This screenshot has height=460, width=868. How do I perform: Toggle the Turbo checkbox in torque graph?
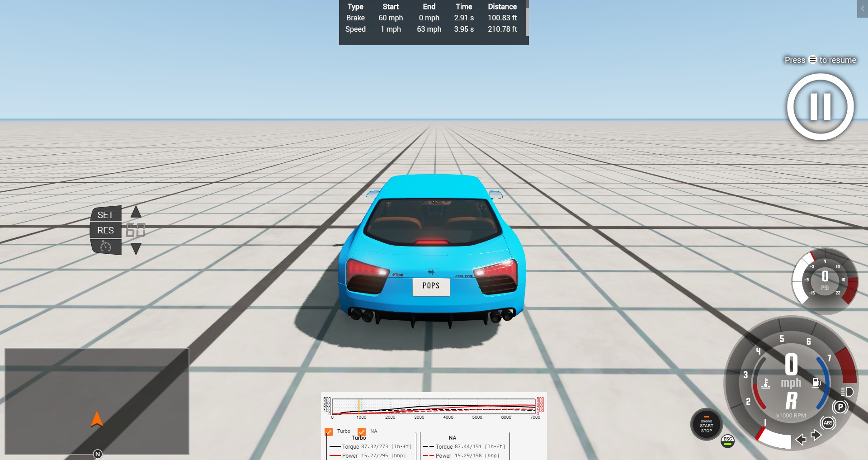pos(329,432)
